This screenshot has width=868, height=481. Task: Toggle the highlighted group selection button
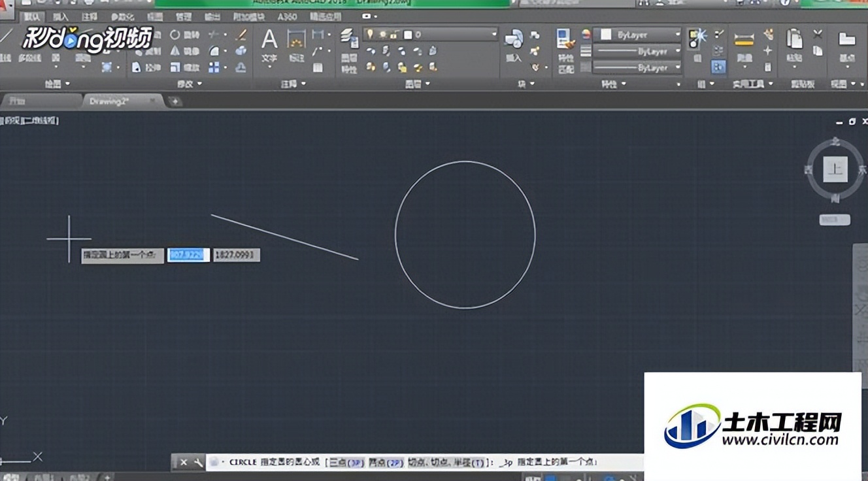click(x=718, y=66)
